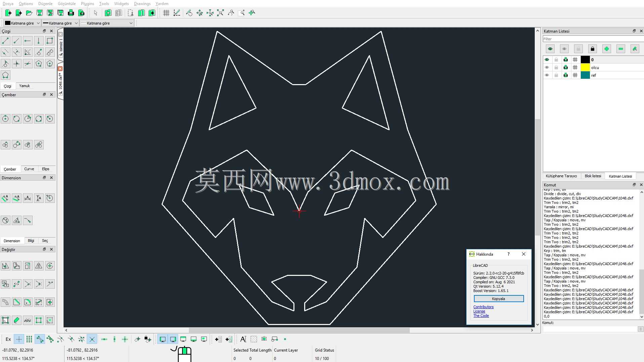Click the Kopyala button in Hakkında dialog

pos(498,299)
